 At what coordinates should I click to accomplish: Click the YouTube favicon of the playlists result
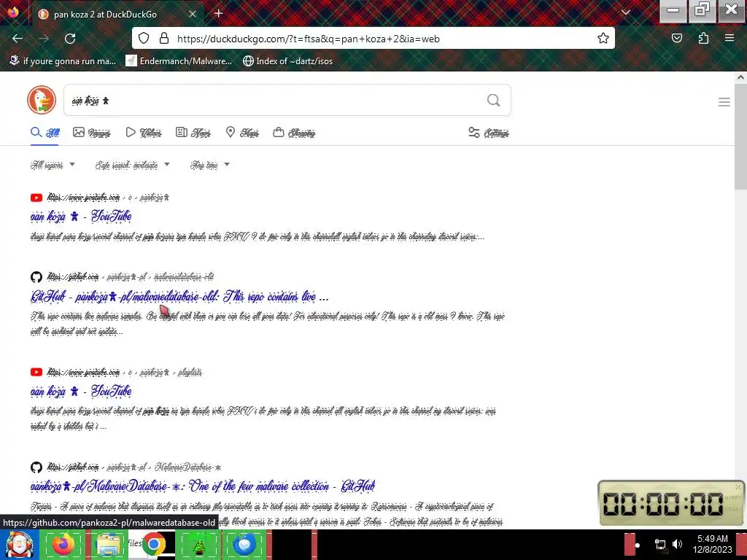[36, 372]
